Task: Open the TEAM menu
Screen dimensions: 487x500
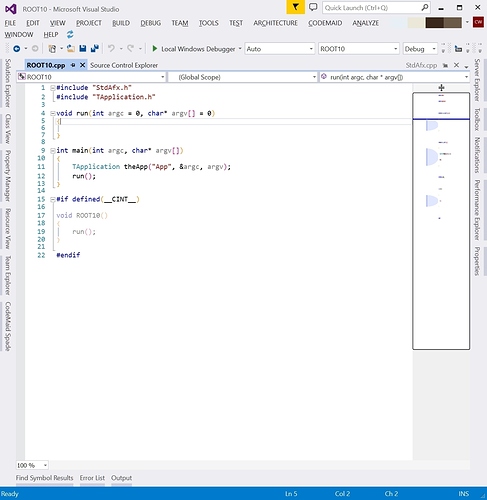Action: 180,23
